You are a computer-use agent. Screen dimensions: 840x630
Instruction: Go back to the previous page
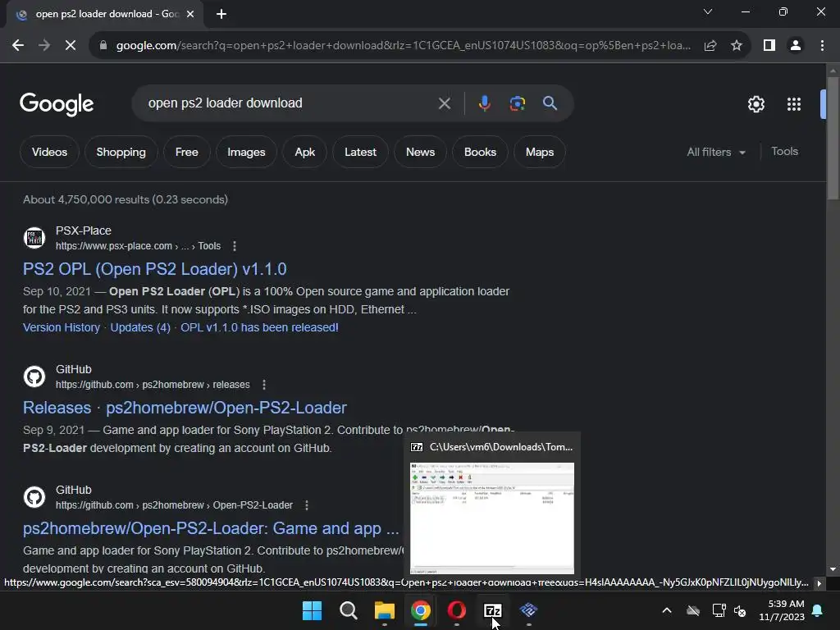tap(18, 46)
